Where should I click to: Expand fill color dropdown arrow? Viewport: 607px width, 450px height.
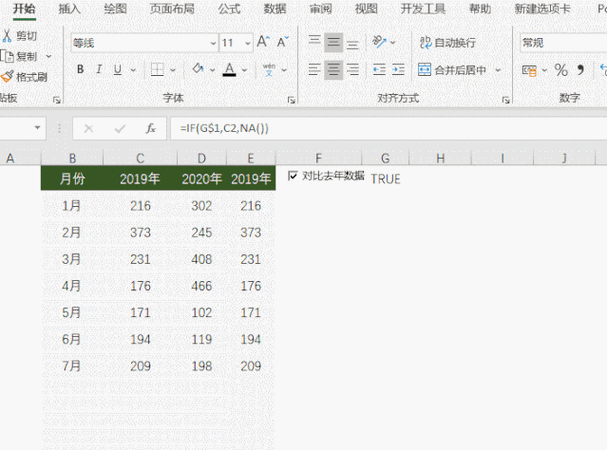(x=213, y=70)
